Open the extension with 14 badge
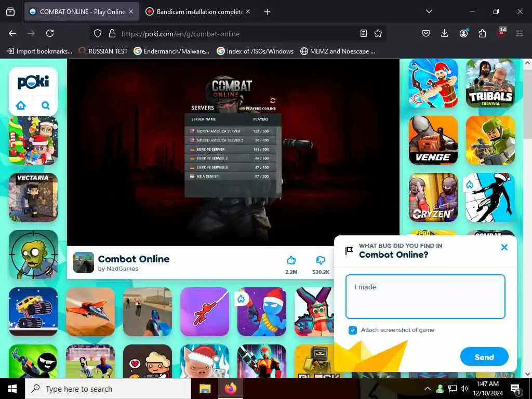532x399 pixels. [501, 33]
